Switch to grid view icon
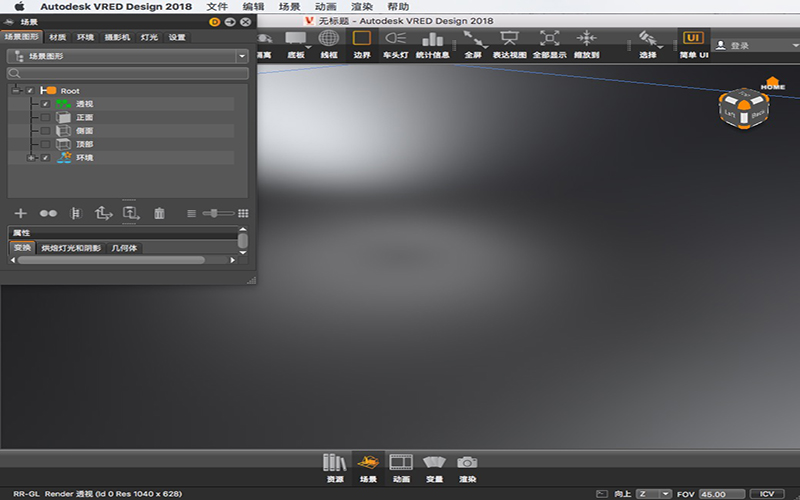Screen dimensions: 800x500 pos(243,213)
